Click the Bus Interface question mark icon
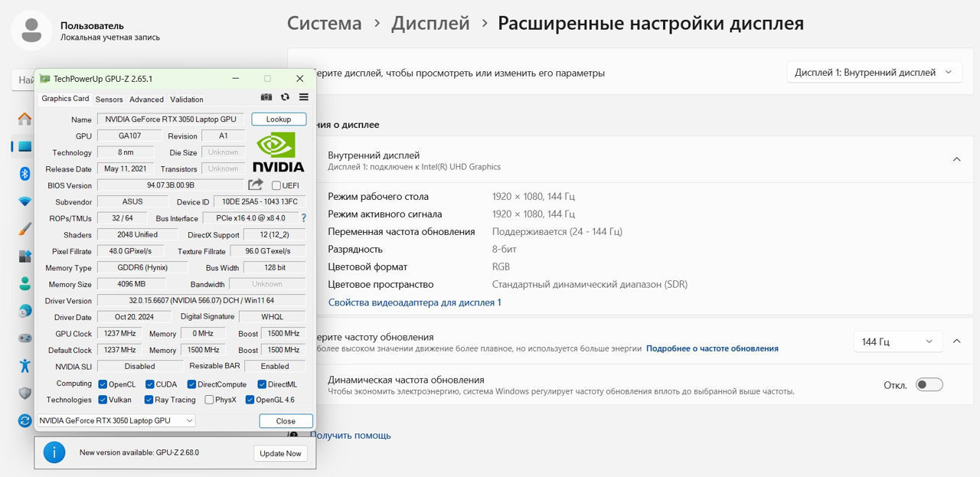 pyautogui.click(x=303, y=218)
